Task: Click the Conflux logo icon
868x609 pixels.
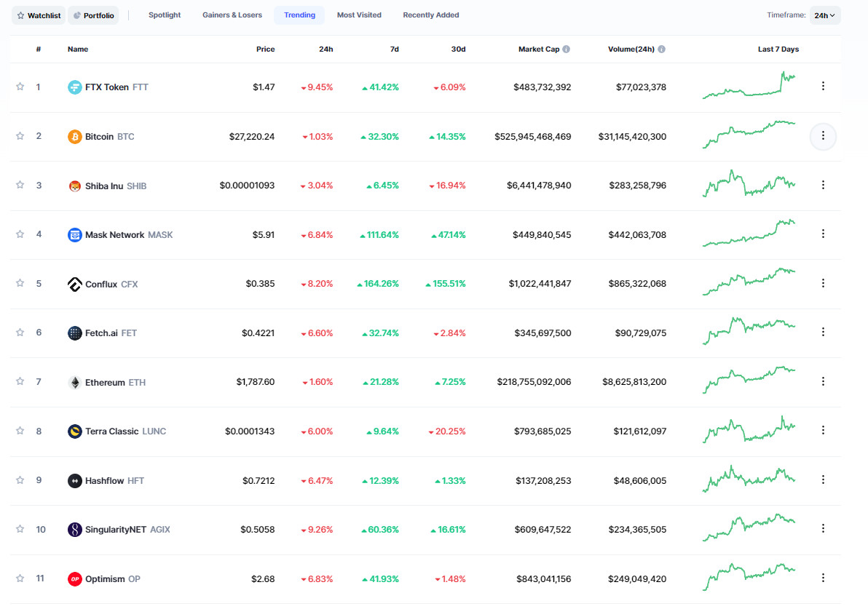Action: 74,284
